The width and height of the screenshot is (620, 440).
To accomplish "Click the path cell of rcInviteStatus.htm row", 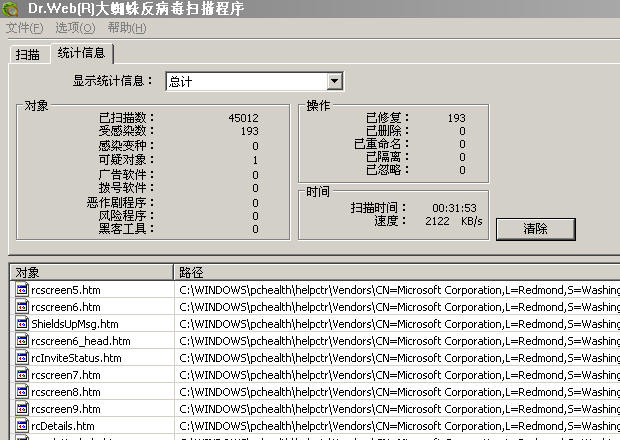I will (x=397, y=358).
